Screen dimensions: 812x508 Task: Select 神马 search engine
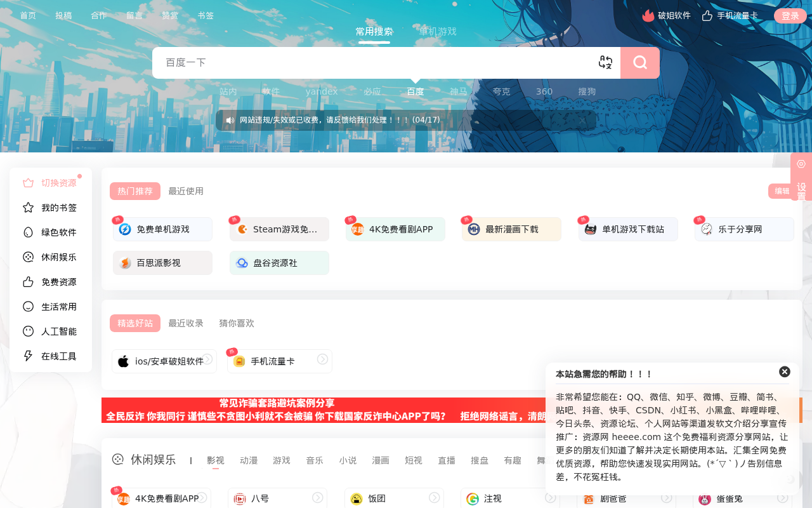(x=459, y=91)
